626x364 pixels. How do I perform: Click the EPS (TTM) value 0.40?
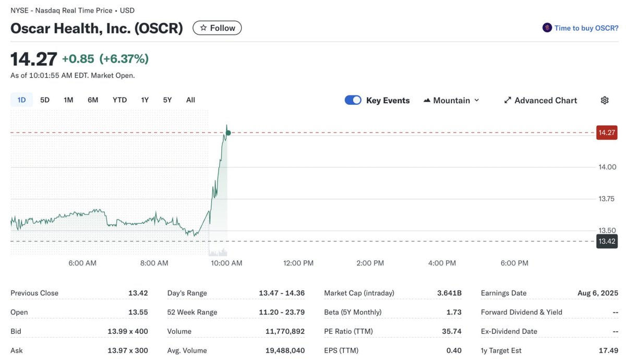[454, 350]
